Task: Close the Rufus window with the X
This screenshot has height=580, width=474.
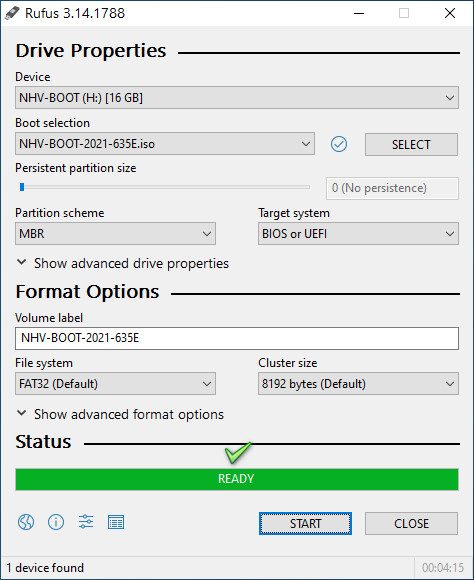Action: [x=450, y=13]
